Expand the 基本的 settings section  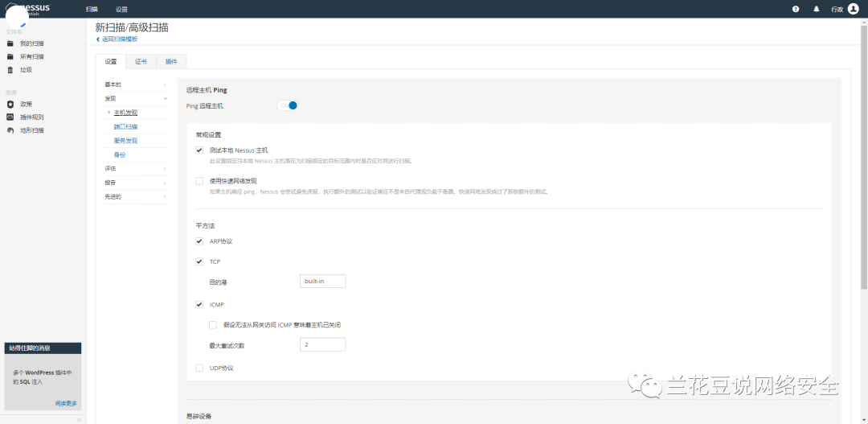click(x=135, y=84)
